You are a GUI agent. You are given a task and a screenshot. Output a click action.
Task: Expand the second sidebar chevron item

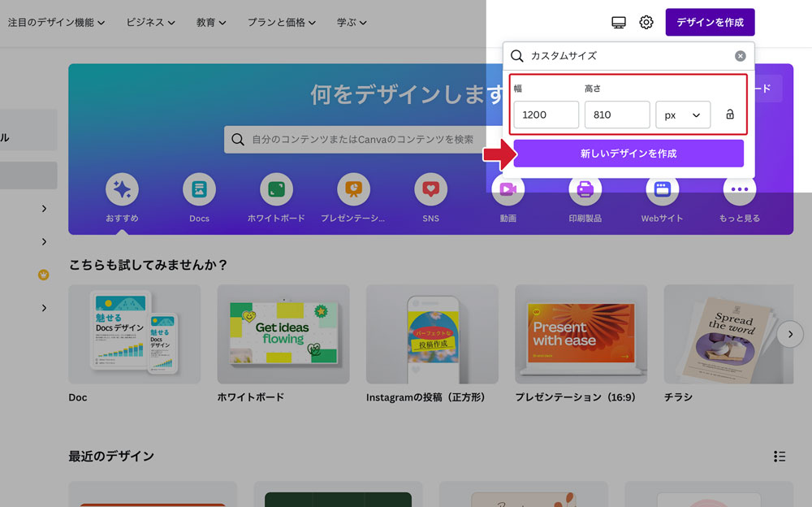pyautogui.click(x=44, y=241)
